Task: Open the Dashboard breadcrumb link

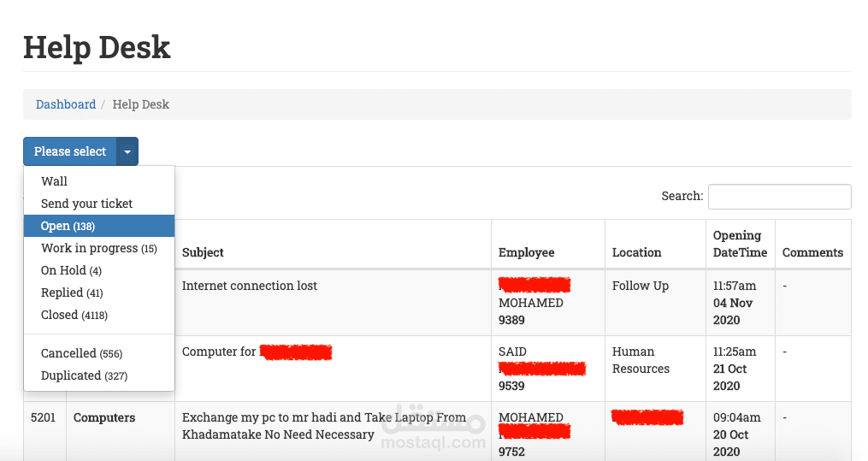Action: [x=66, y=104]
